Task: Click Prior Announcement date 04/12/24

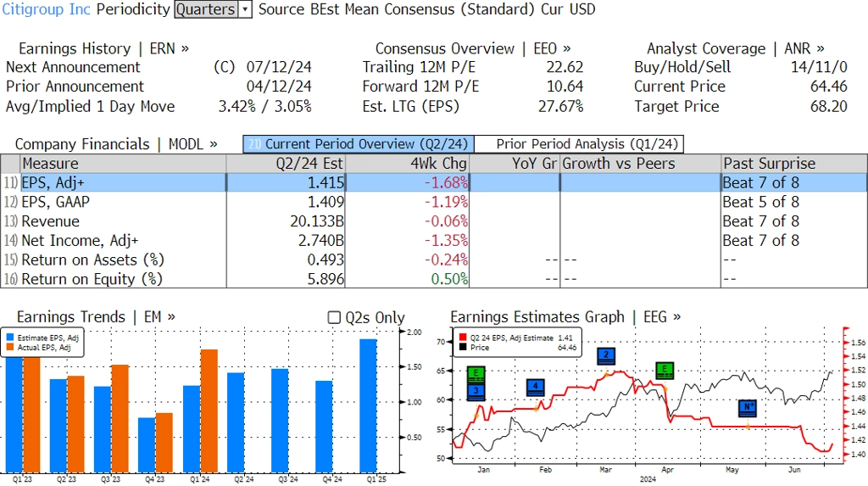Action: pos(279,87)
